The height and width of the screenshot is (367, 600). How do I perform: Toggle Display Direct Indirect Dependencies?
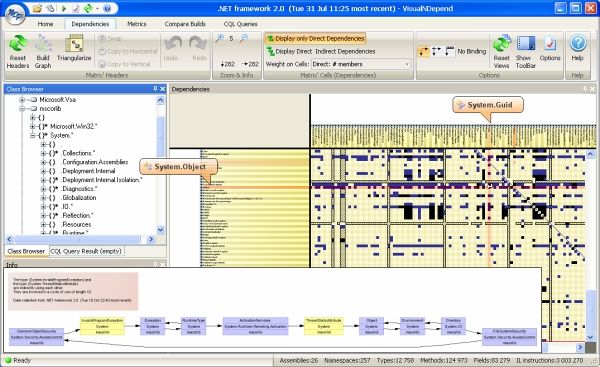321,51
